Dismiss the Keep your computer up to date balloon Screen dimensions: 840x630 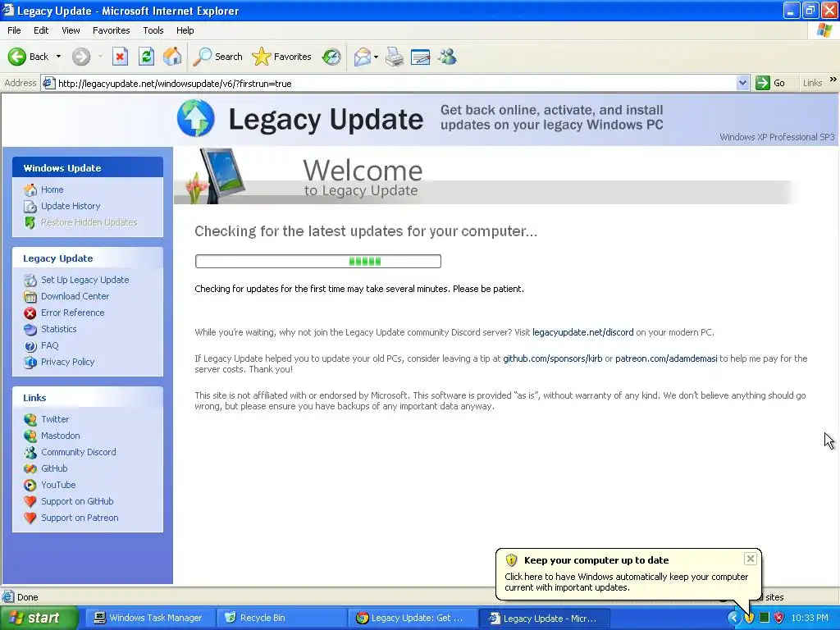(750, 559)
